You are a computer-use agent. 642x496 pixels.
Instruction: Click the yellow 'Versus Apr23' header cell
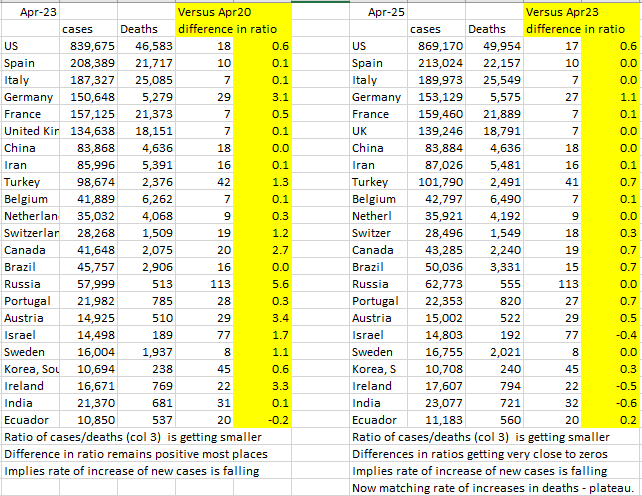(x=581, y=12)
